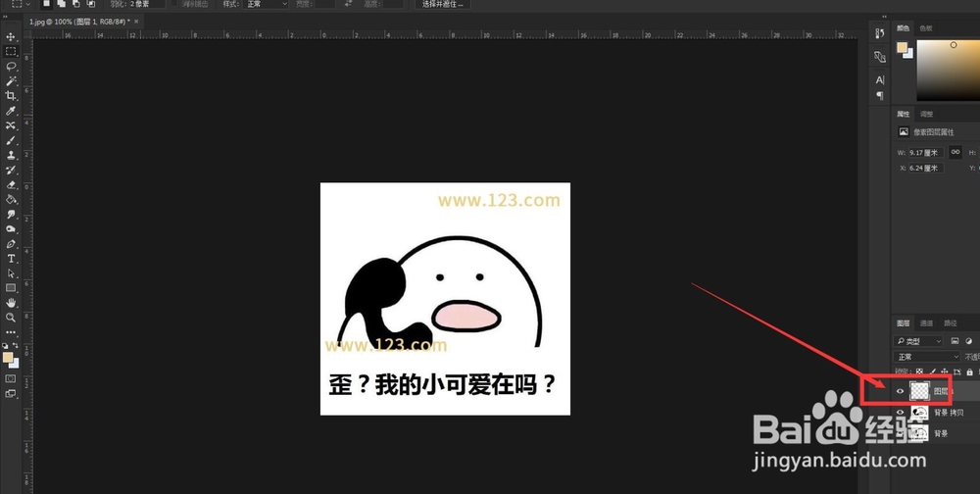Open the blend mode 正常 dropdown
This screenshot has height=494, width=980.
coord(927,357)
